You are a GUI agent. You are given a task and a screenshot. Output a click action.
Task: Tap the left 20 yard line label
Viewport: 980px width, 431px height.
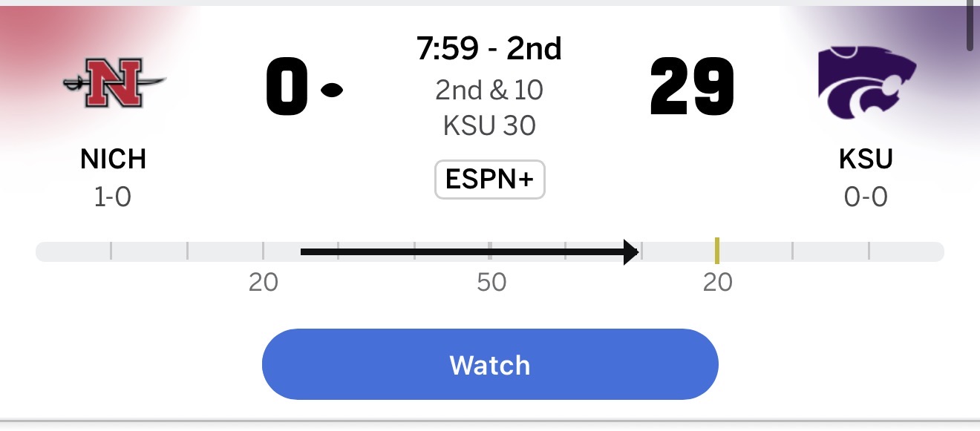point(264,283)
